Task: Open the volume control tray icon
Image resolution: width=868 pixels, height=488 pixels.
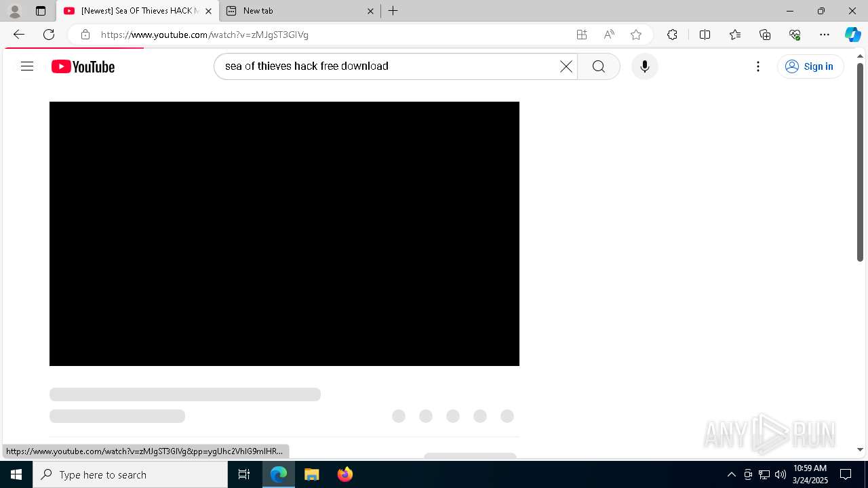Action: 781,474
